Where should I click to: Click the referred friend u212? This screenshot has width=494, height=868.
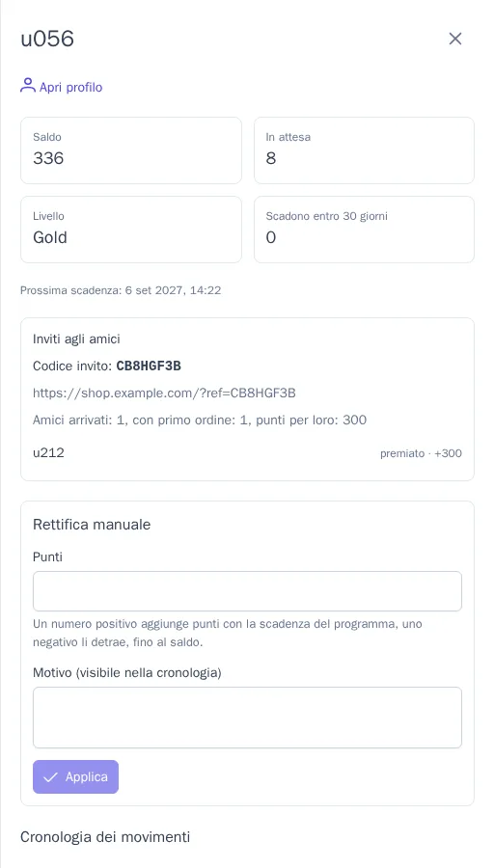pos(49,453)
